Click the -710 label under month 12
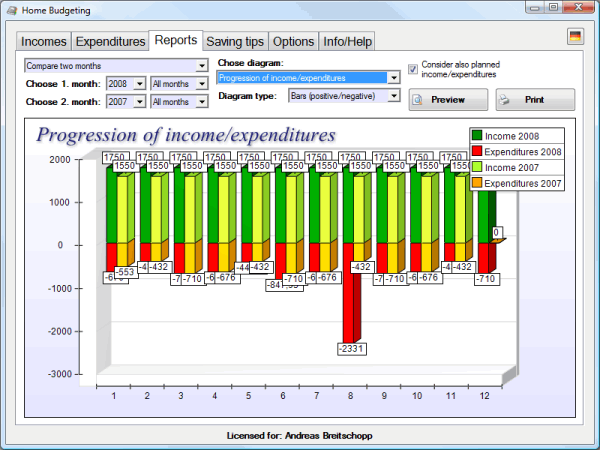600x450 pixels. click(x=487, y=279)
